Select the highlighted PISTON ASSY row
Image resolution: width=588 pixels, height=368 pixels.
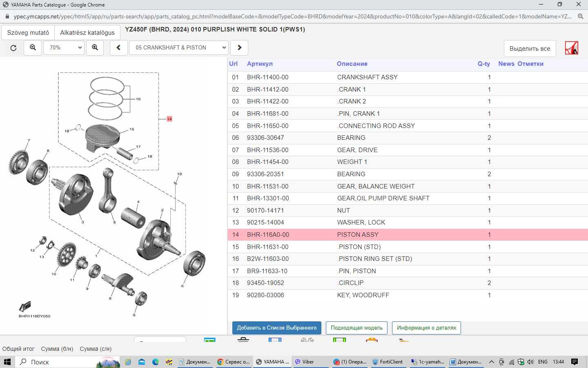408,235
